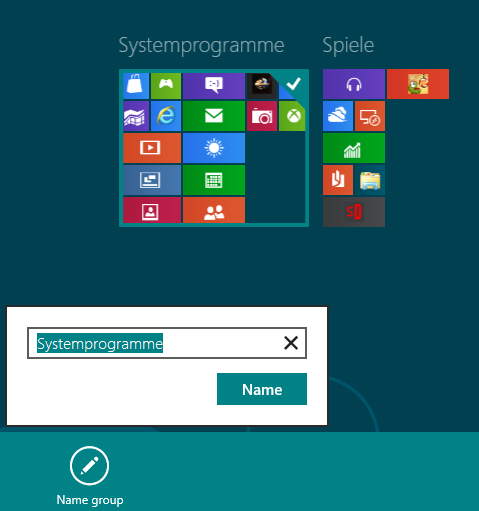Open the Maps tile
Screen dimensions: 479x511
136,116
